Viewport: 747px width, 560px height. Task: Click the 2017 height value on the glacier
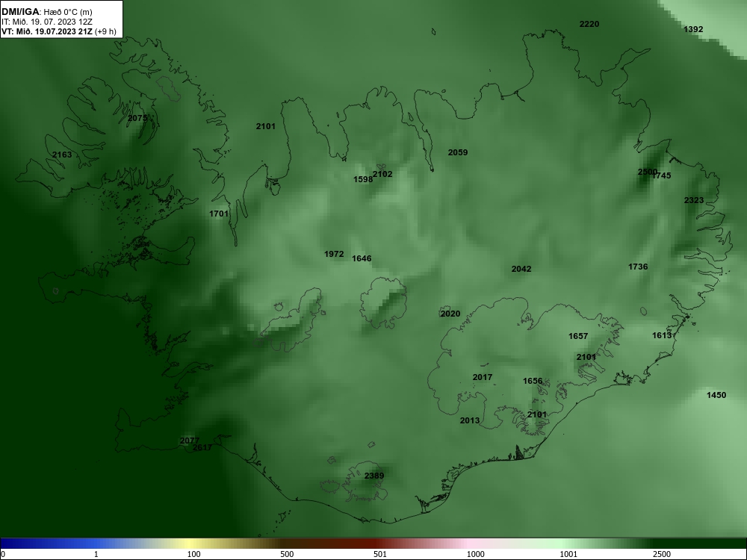tap(483, 377)
